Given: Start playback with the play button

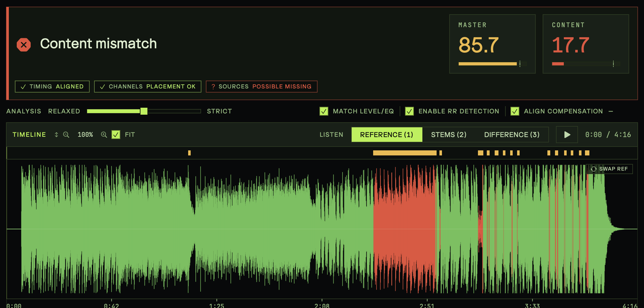Looking at the screenshot, I should pyautogui.click(x=567, y=135).
